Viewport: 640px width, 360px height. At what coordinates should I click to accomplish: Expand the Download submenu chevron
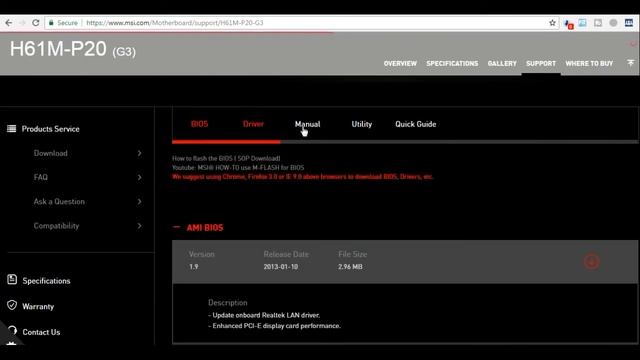[x=140, y=153]
